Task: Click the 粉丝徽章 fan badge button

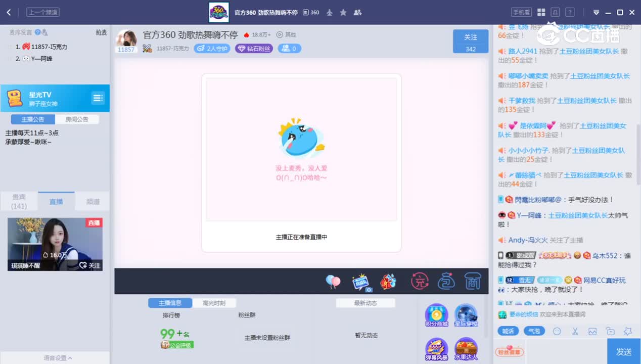Action: [511, 352]
